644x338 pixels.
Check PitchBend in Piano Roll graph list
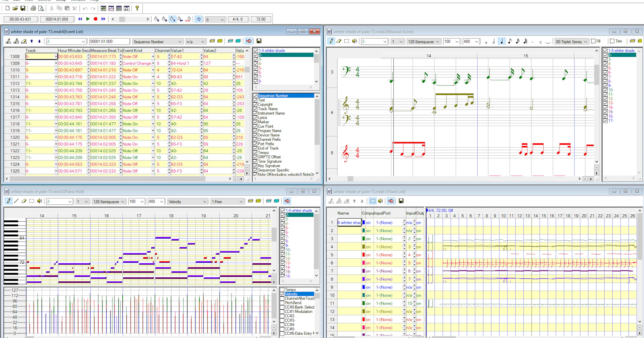(x=282, y=303)
